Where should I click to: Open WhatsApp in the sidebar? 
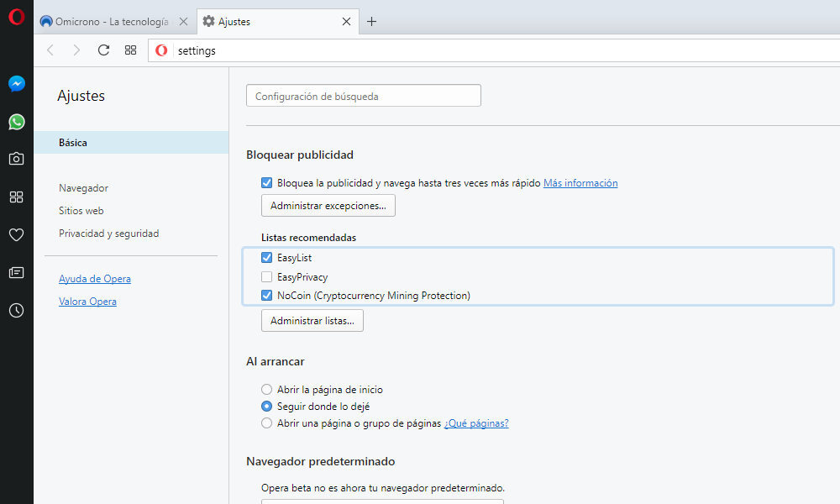pos(16,122)
